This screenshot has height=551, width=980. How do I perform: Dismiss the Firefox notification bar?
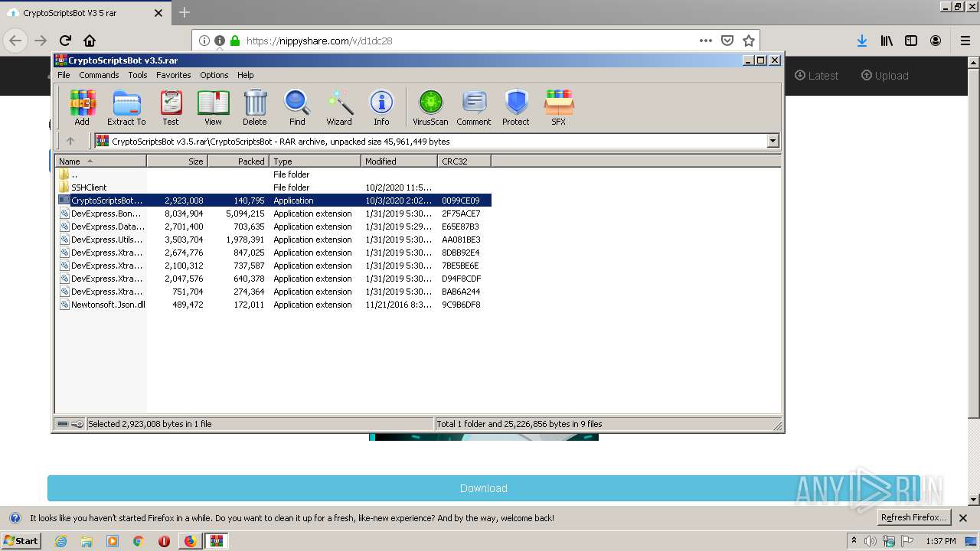[963, 518]
